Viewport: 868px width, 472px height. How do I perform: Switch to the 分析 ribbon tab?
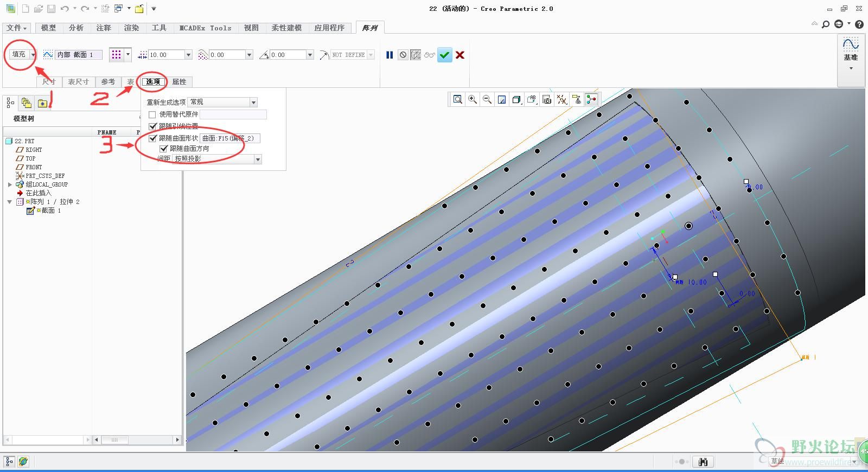pos(76,28)
